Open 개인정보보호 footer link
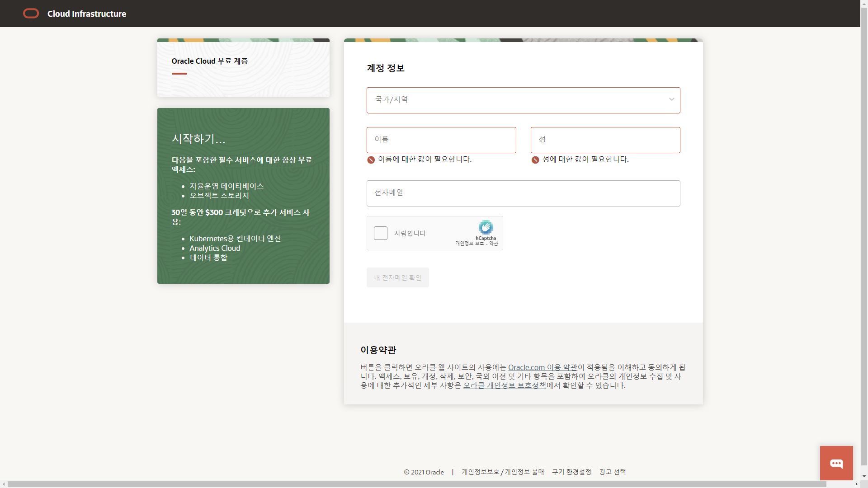The height and width of the screenshot is (488, 868). [480, 472]
